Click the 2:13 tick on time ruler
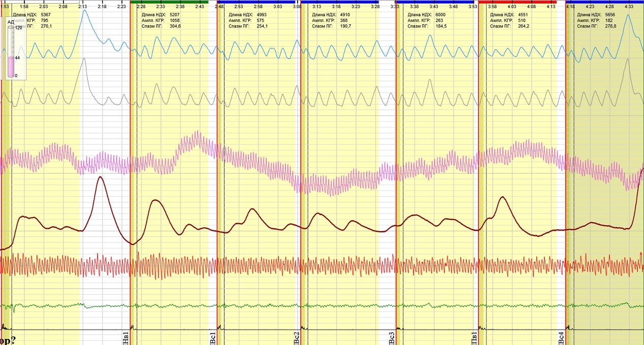Screen dimensions: 644x345 click(x=82, y=7)
